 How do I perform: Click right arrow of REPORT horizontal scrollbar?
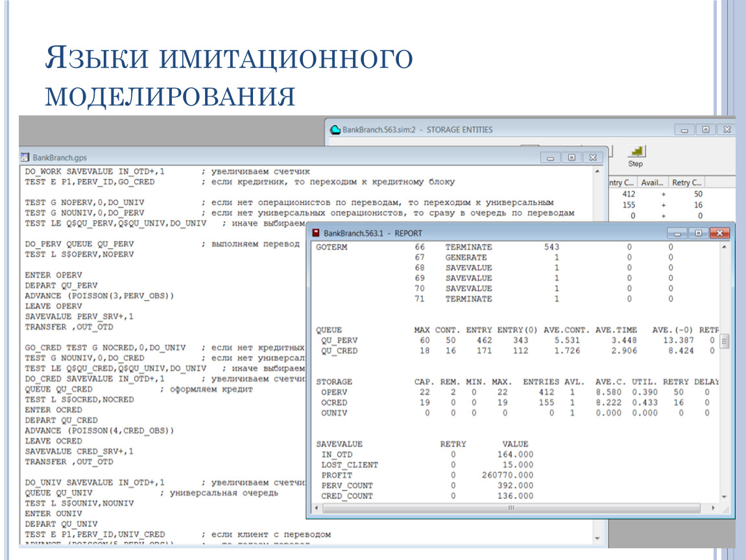[x=713, y=508]
